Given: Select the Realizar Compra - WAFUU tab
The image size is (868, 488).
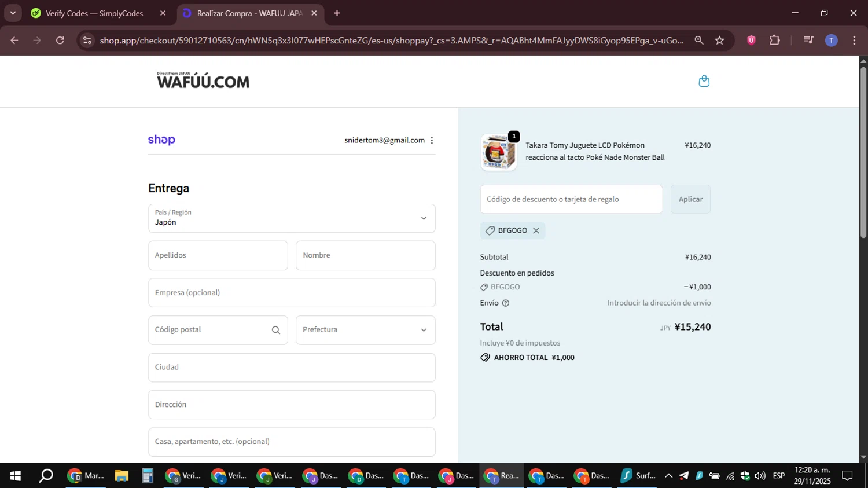Looking at the screenshot, I should click(x=249, y=13).
